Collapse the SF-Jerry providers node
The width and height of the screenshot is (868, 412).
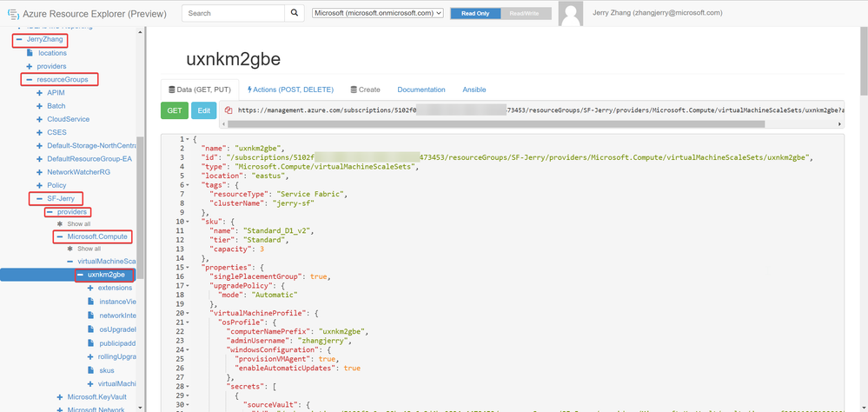50,212
